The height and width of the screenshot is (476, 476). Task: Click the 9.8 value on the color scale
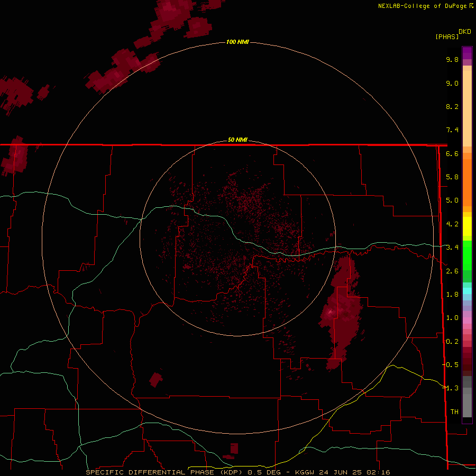click(452, 59)
